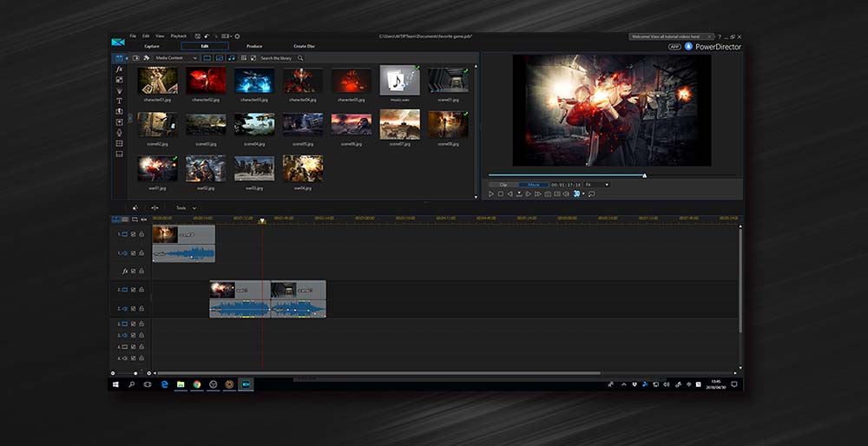
Task: Switch preview to Clip mode
Action: (x=503, y=185)
